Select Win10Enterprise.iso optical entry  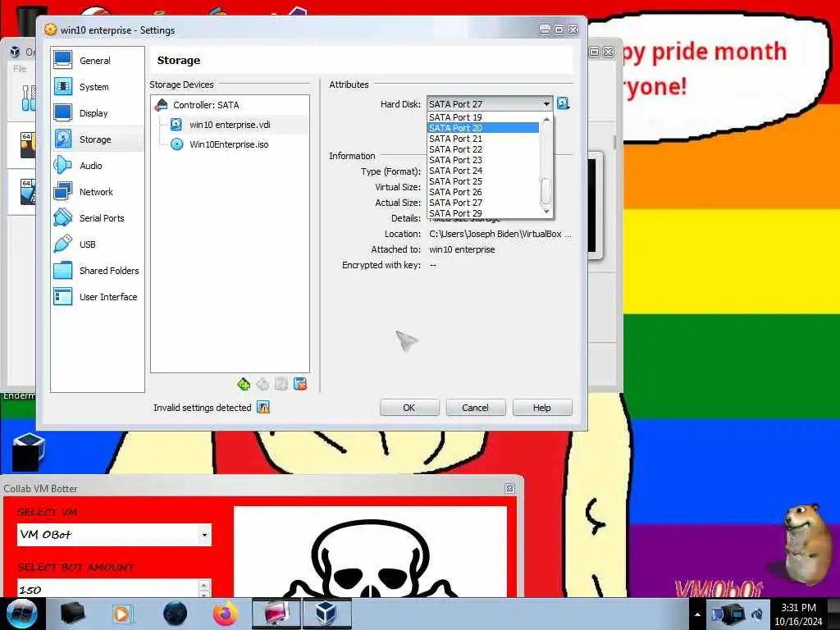click(x=229, y=144)
